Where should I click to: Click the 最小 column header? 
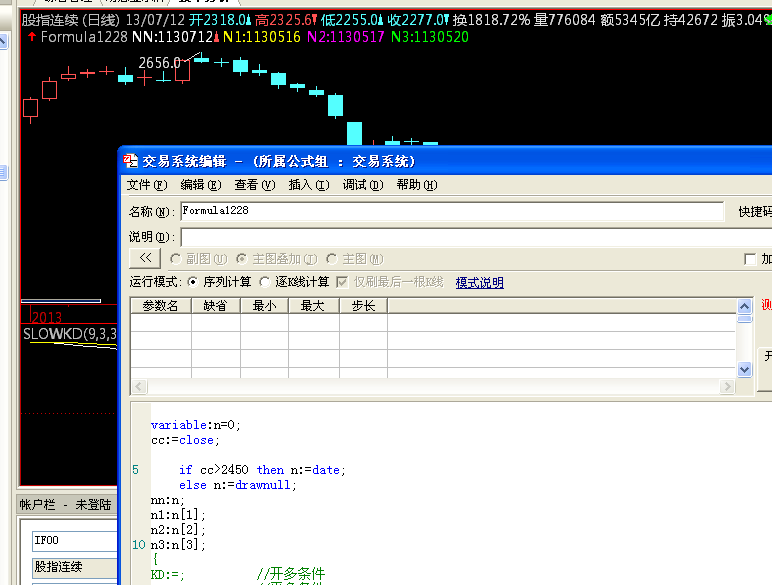264,306
